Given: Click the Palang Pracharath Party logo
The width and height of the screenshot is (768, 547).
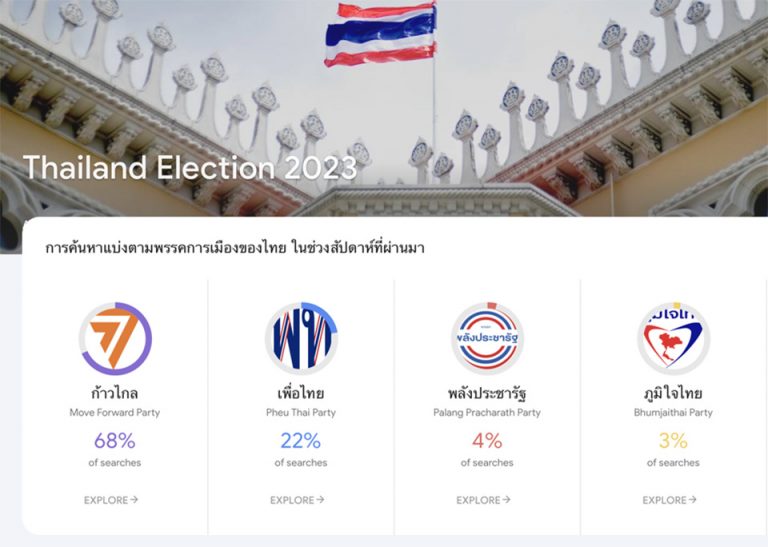Looking at the screenshot, I should point(487,339).
